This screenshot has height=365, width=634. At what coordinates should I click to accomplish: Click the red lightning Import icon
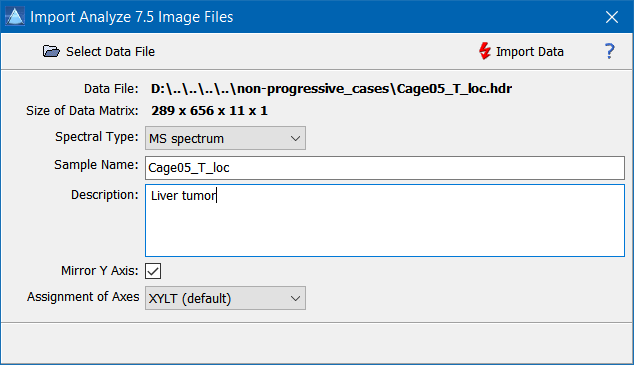coord(484,51)
